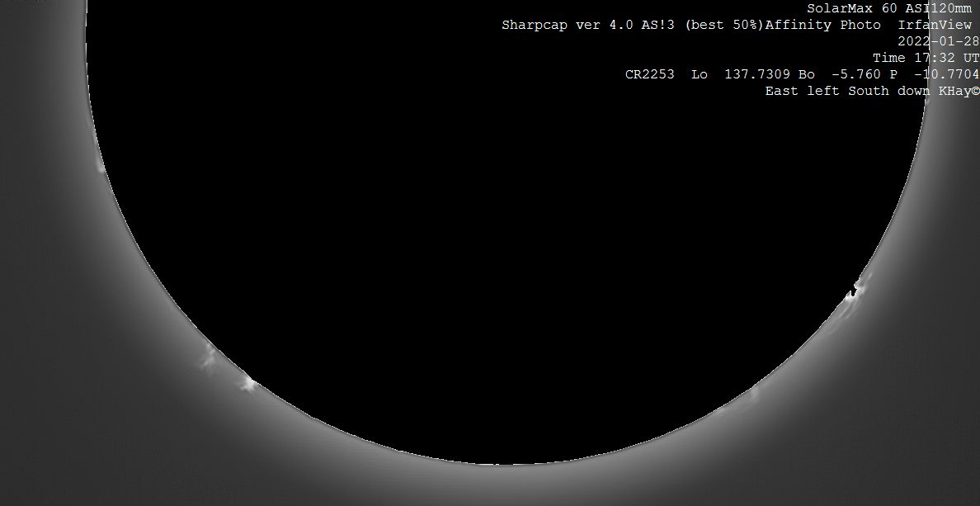Click the date 2022-01-28
The height and width of the screenshot is (506, 980).
tap(937, 41)
